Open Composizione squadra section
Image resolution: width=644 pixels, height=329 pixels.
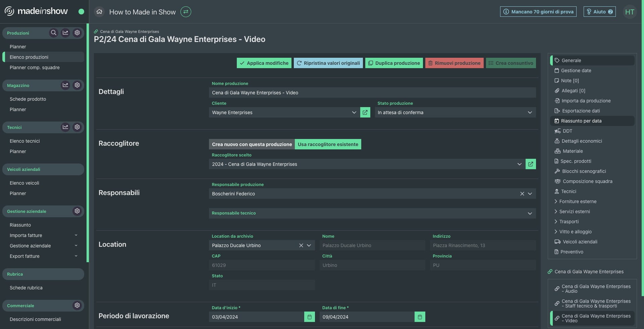tap(592, 181)
